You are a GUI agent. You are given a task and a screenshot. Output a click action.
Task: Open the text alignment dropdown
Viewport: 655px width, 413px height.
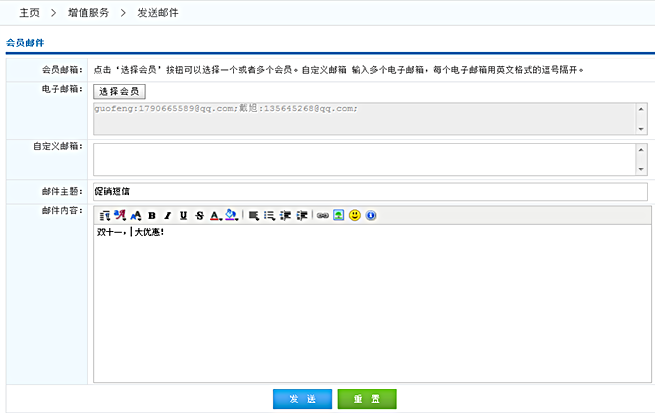254,215
